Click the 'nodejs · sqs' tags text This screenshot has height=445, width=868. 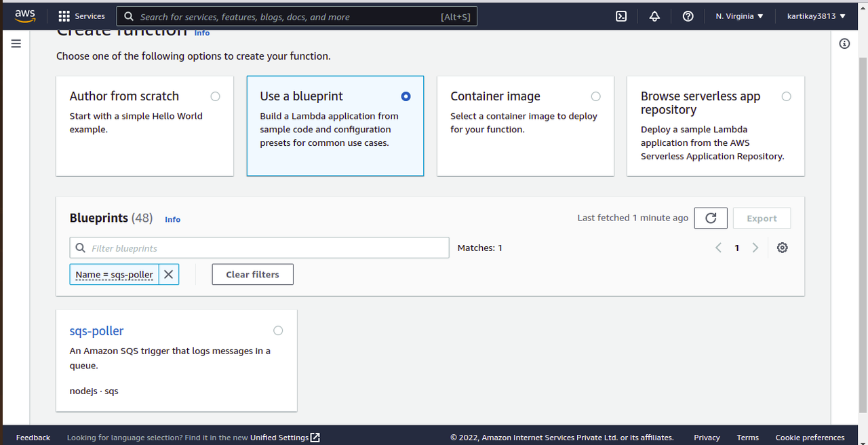(x=94, y=391)
